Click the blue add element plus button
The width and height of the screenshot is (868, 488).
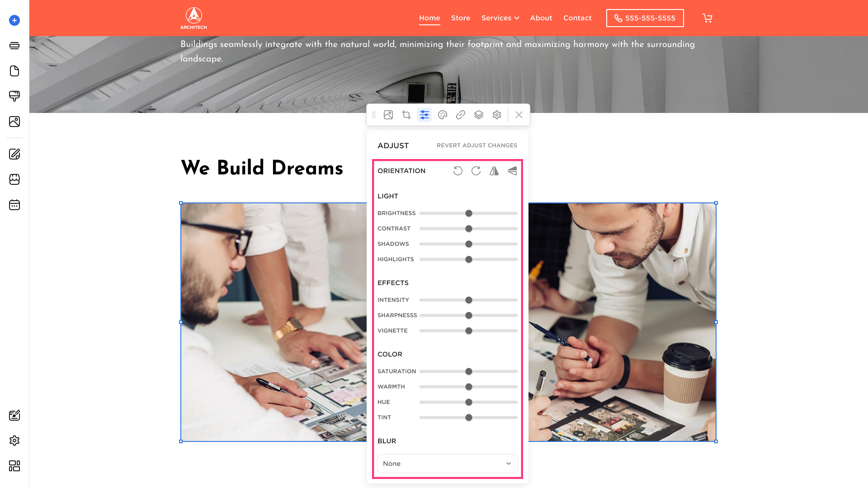pos(14,20)
